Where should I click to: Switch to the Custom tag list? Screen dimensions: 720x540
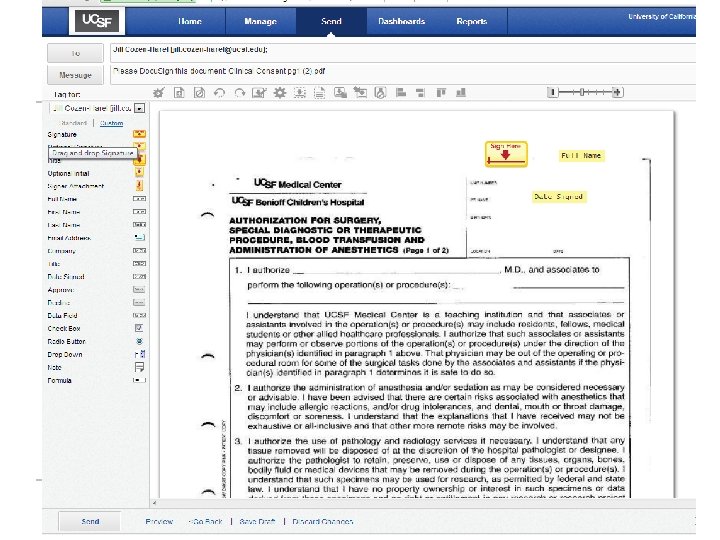[112, 123]
